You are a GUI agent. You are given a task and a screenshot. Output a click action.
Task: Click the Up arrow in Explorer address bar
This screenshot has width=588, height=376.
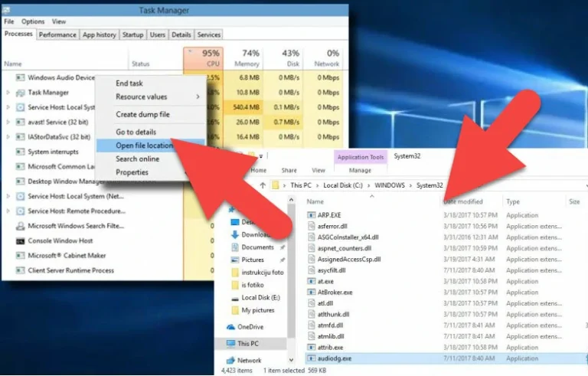[x=263, y=185]
